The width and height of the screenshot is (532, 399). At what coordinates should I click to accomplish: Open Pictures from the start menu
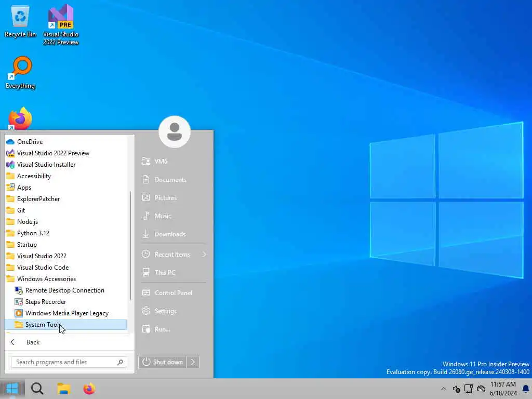174,198
